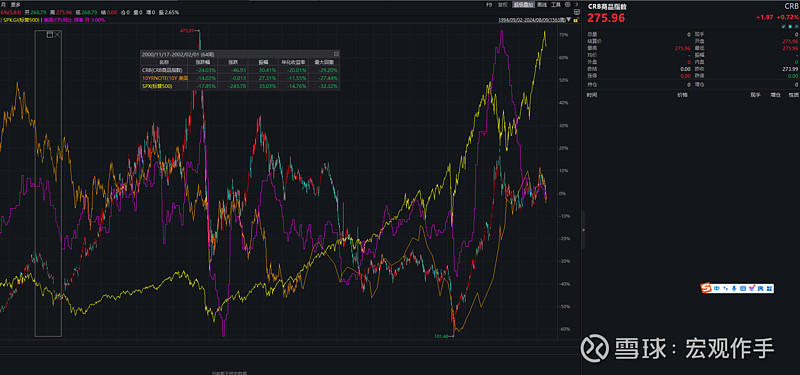
Task: Close the range selection box with X
Action: click(57, 35)
